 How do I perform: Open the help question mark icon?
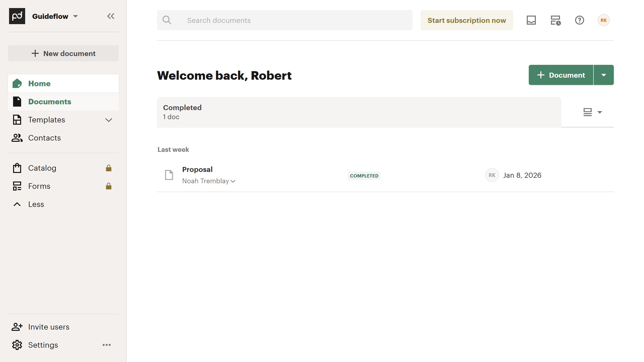(x=579, y=20)
